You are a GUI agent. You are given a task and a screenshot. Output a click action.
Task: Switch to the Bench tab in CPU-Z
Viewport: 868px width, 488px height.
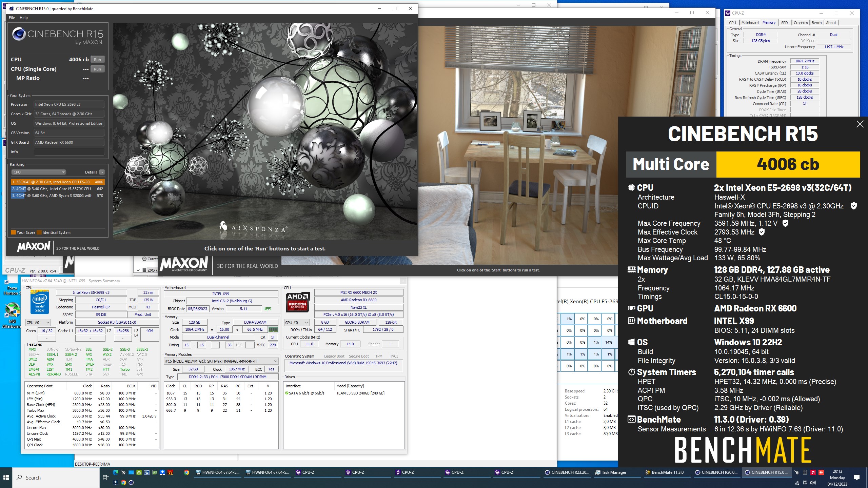click(x=816, y=23)
